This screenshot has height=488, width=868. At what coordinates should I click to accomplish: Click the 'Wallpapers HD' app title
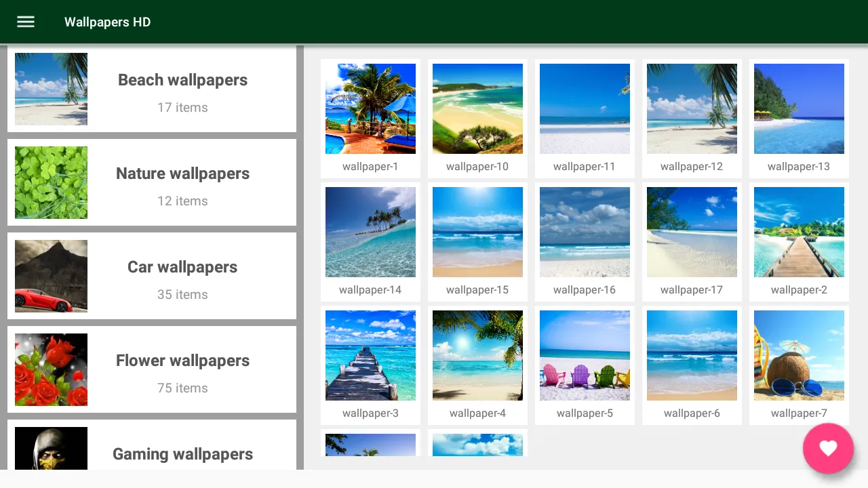(x=107, y=22)
